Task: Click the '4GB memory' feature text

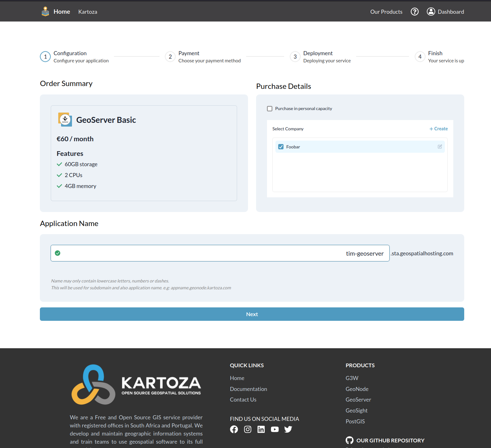Action: (80, 186)
